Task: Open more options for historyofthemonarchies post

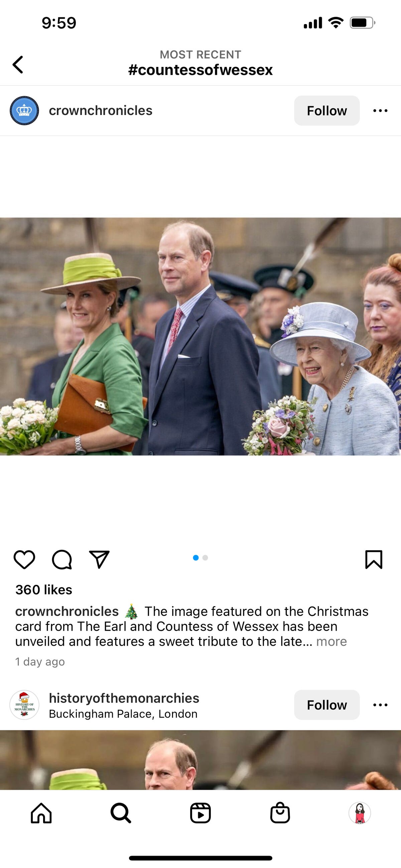Action: tap(381, 705)
